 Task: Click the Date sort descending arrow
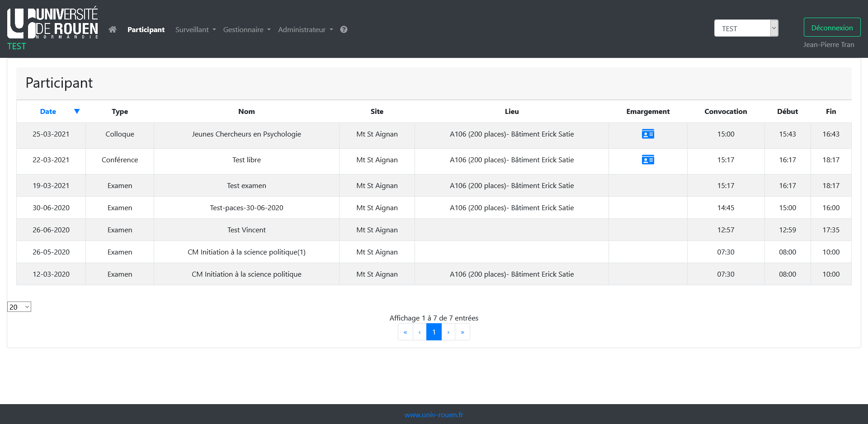coord(77,112)
